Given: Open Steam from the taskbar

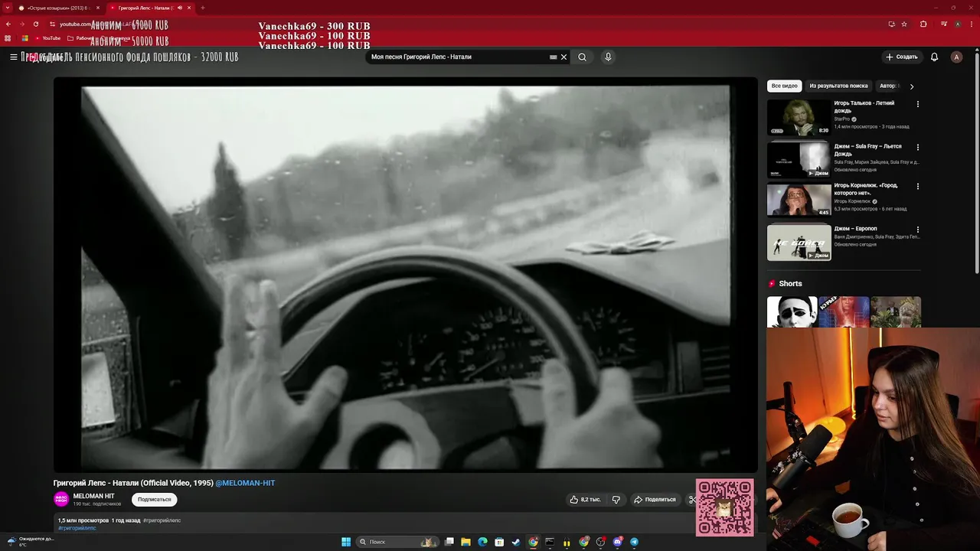Looking at the screenshot, I should [516, 542].
